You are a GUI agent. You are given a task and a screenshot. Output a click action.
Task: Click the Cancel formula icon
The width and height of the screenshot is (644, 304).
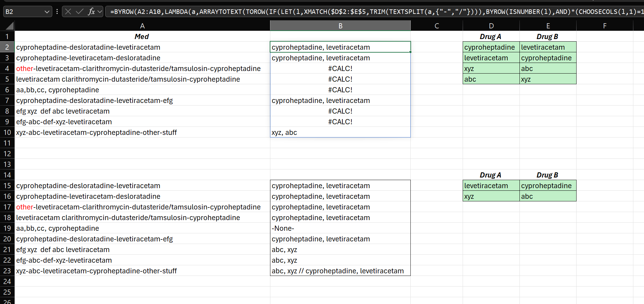pyautogui.click(x=68, y=12)
